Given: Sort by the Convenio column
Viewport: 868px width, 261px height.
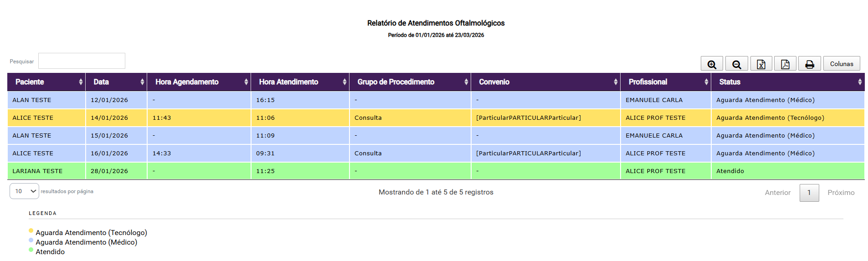Looking at the screenshot, I should coord(546,82).
